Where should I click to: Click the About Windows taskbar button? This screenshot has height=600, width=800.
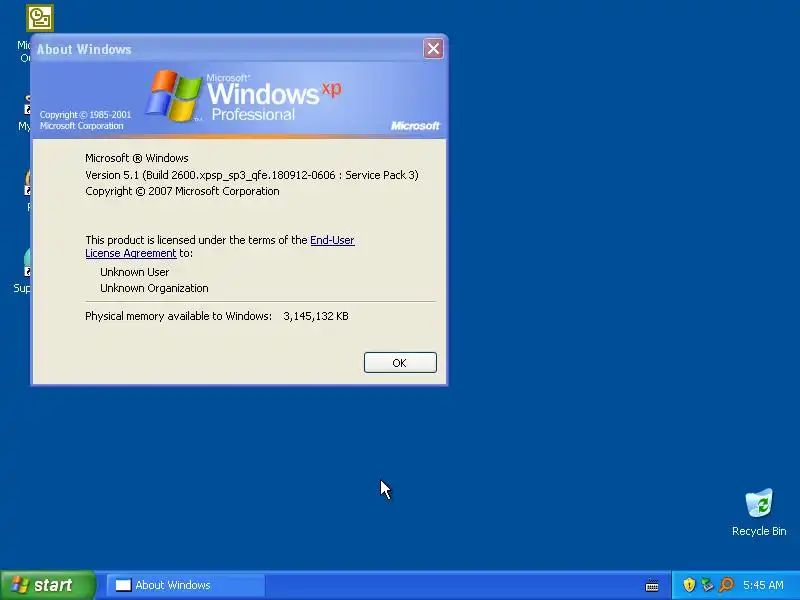[186, 585]
